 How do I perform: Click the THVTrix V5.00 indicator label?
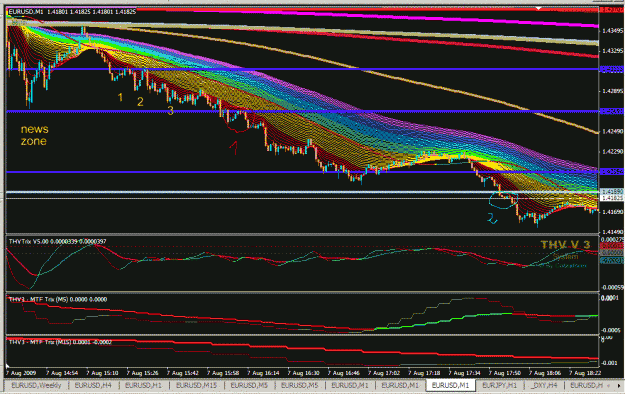click(57, 241)
